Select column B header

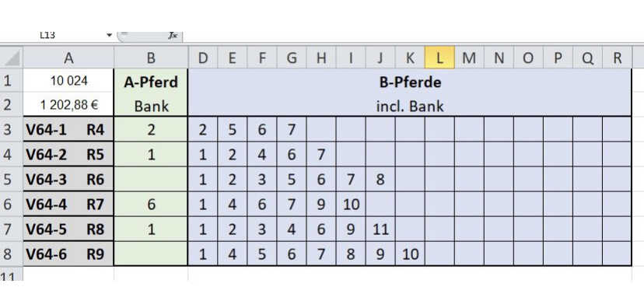click(151, 58)
